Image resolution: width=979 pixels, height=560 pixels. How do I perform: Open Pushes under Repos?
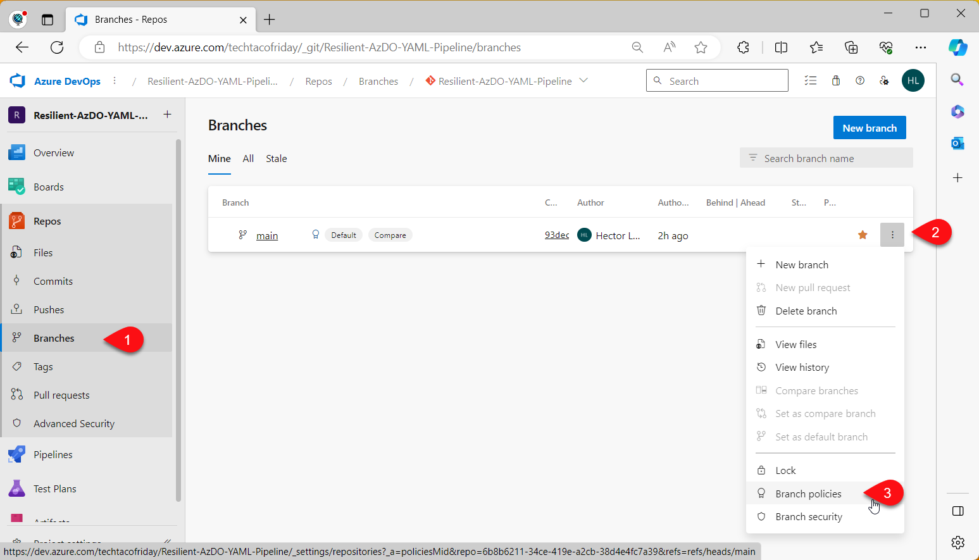click(x=87, y=309)
